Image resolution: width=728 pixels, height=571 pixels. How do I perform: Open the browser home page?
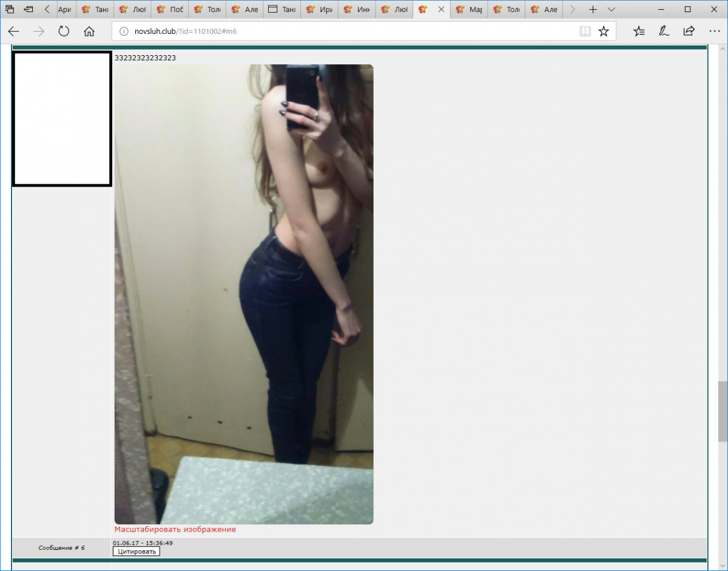(x=89, y=32)
